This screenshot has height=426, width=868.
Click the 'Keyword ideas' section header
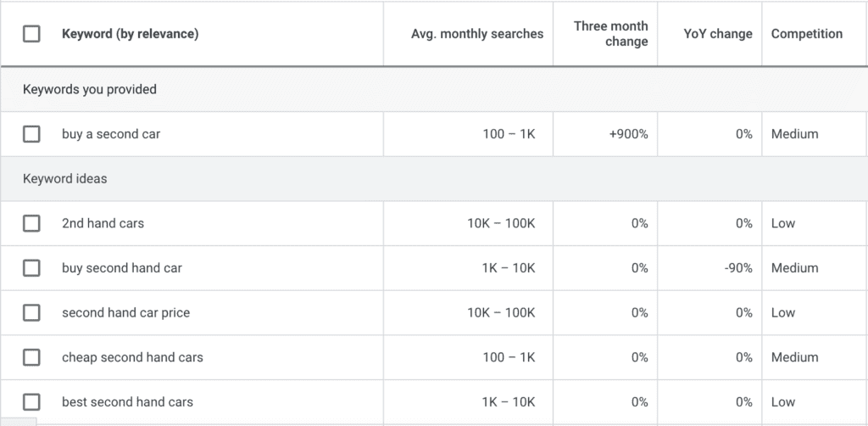(64, 179)
